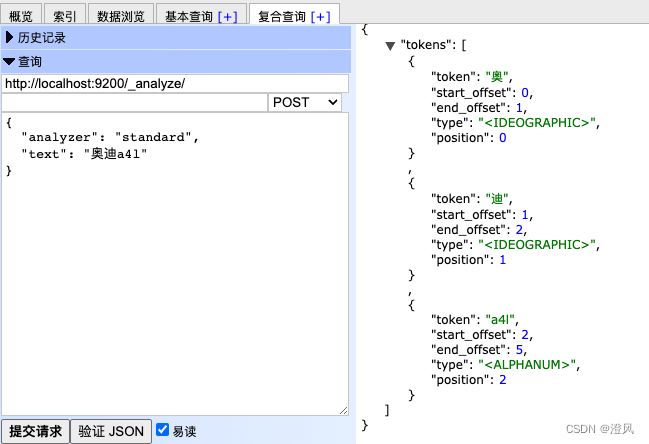The width and height of the screenshot is (649, 444).
Task: Open the POST method dropdown
Action: pyautogui.click(x=305, y=102)
